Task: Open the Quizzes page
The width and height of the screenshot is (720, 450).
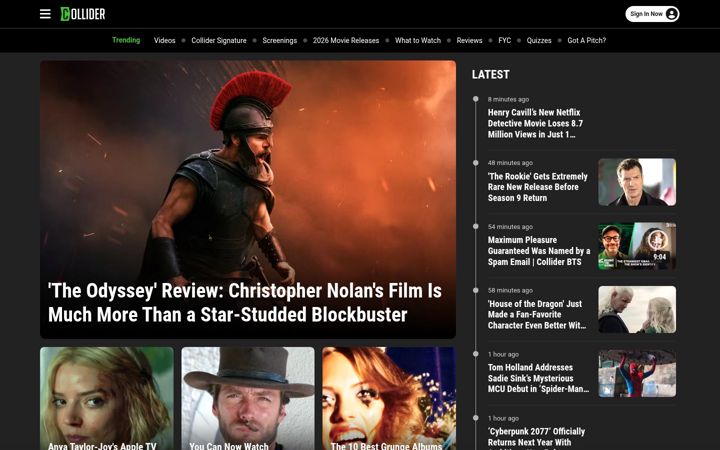Action: (x=539, y=40)
